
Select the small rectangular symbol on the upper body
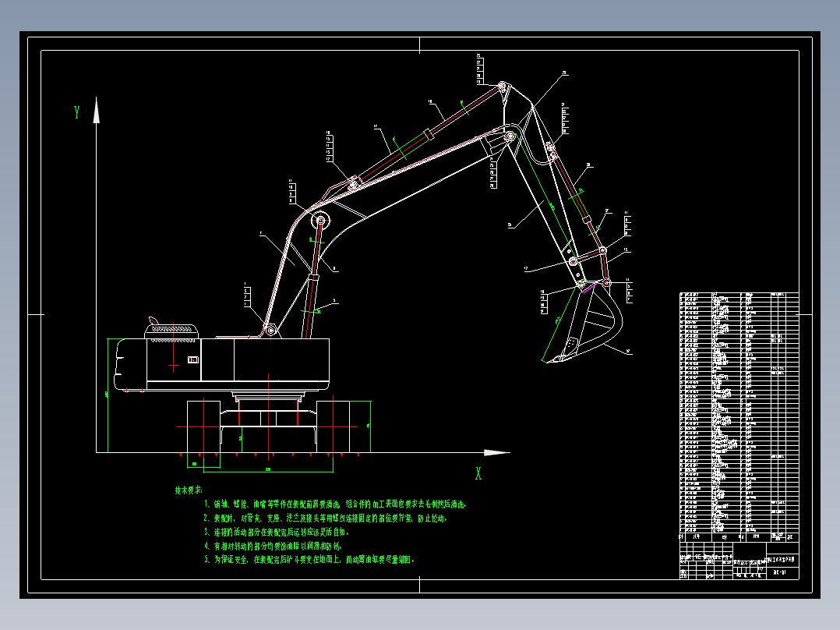point(193,359)
